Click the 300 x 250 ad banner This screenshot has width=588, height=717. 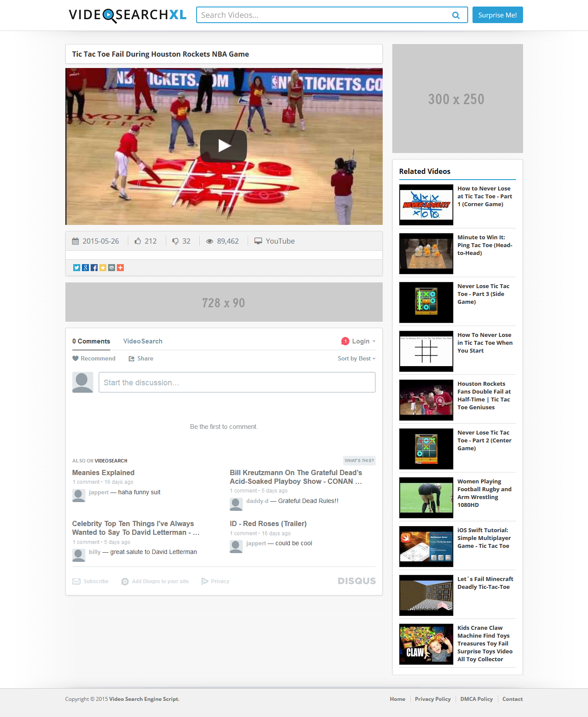pos(458,99)
